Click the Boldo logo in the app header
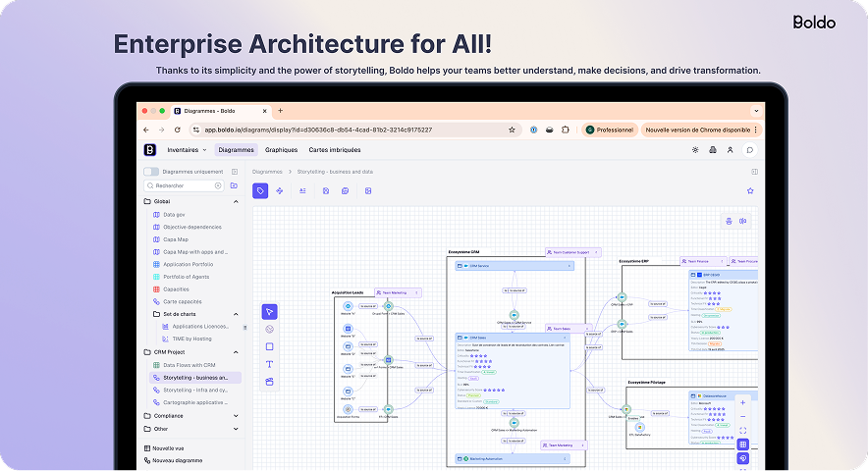868x471 pixels. tap(149, 150)
